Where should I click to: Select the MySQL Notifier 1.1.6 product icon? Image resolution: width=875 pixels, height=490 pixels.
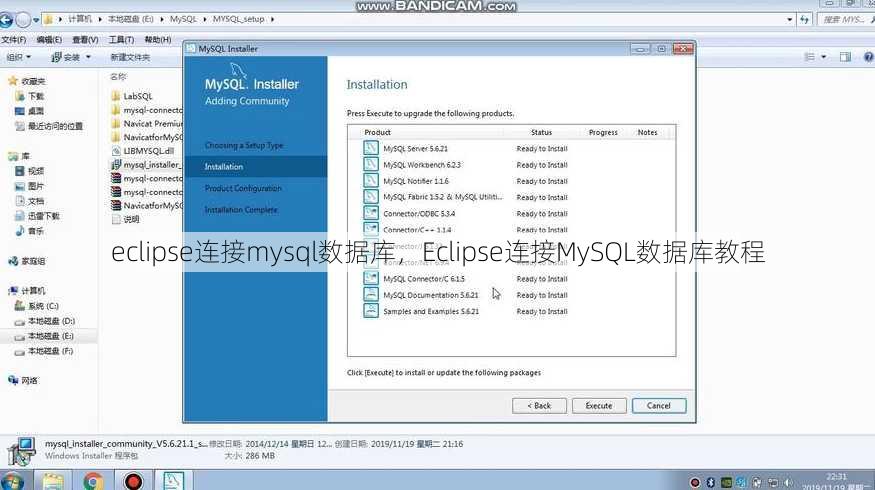pyautogui.click(x=371, y=180)
